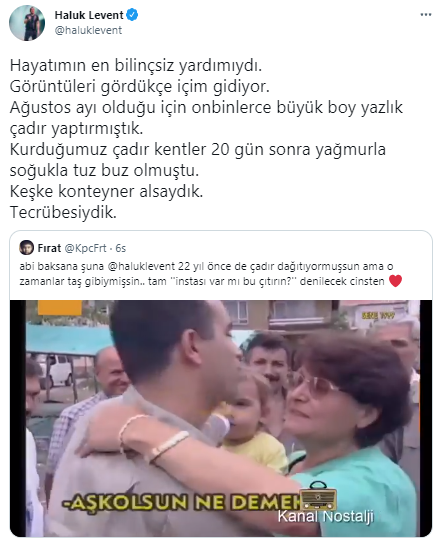The image size is (442, 542).
Task: Click the blue verified badge
Action: click(x=132, y=15)
